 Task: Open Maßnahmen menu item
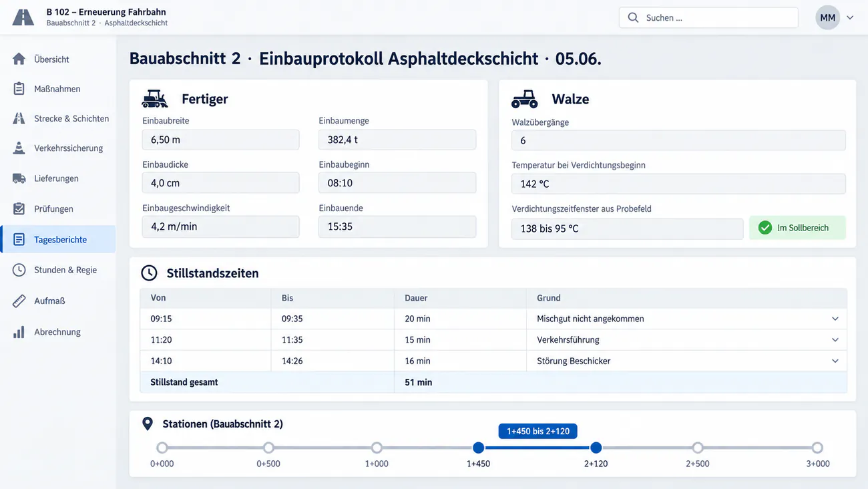pos(57,88)
